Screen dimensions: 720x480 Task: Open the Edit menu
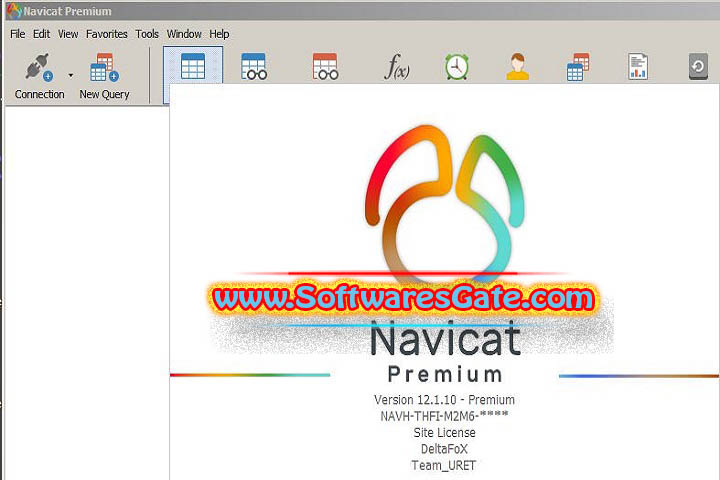pyautogui.click(x=41, y=34)
